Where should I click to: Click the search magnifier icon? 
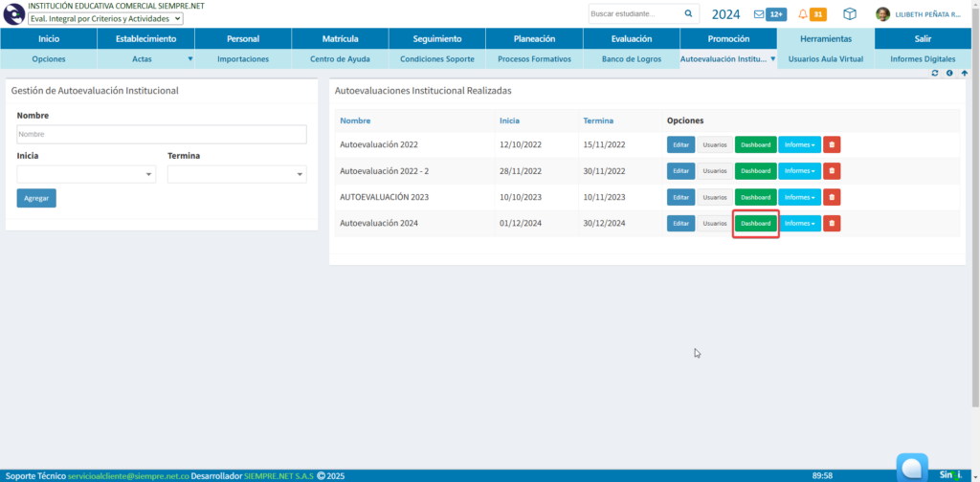(688, 14)
